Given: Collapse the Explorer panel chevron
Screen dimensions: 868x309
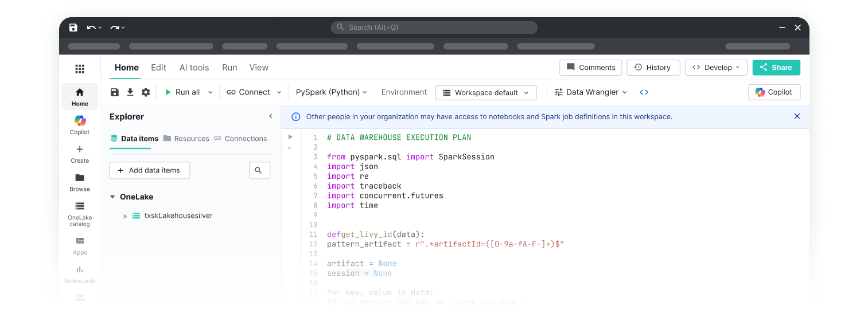Looking at the screenshot, I should click(x=271, y=116).
